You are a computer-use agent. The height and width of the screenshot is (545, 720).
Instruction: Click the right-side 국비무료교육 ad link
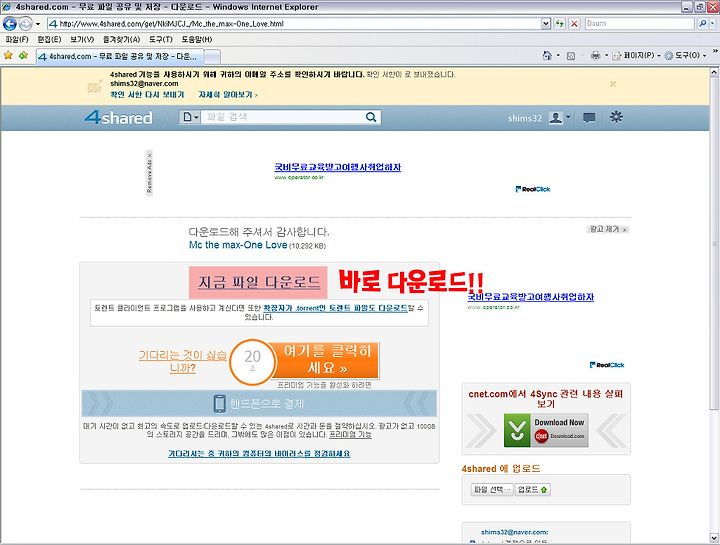[530, 297]
